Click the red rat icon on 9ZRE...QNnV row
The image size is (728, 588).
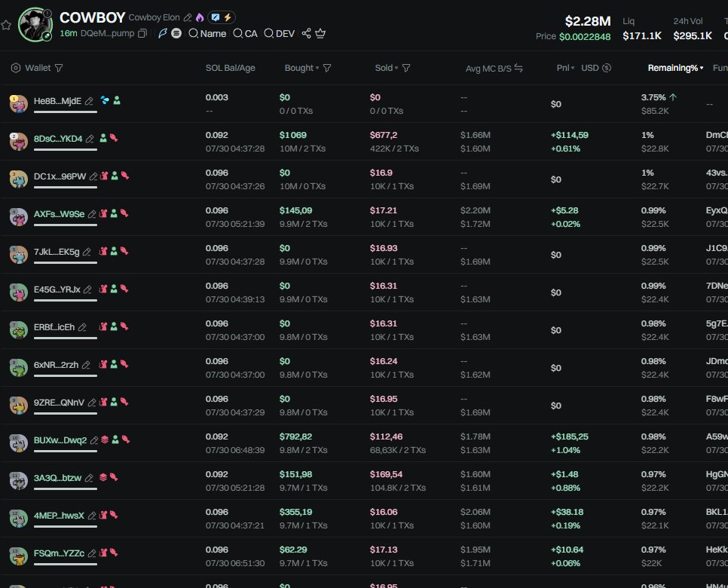pyautogui.click(x=103, y=401)
